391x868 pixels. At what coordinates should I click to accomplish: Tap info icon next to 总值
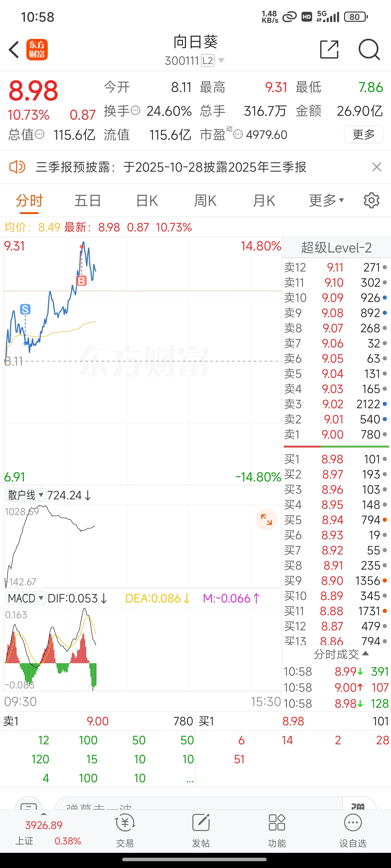point(39,135)
